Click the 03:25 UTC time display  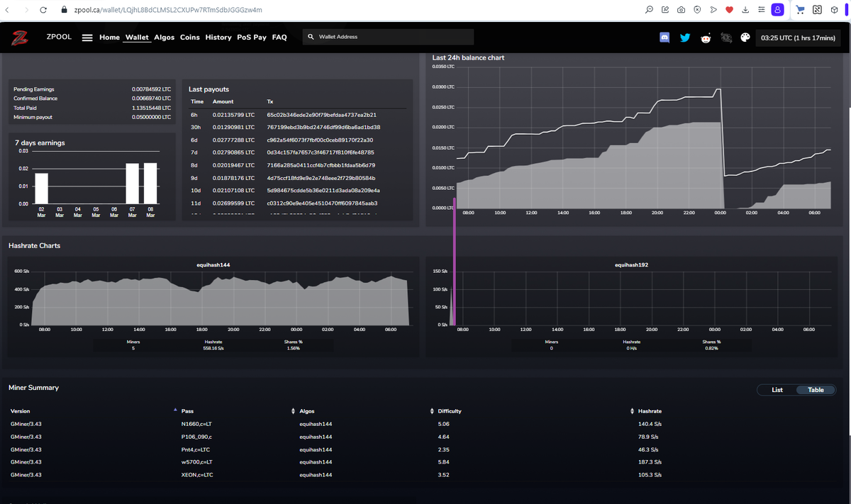click(x=798, y=38)
